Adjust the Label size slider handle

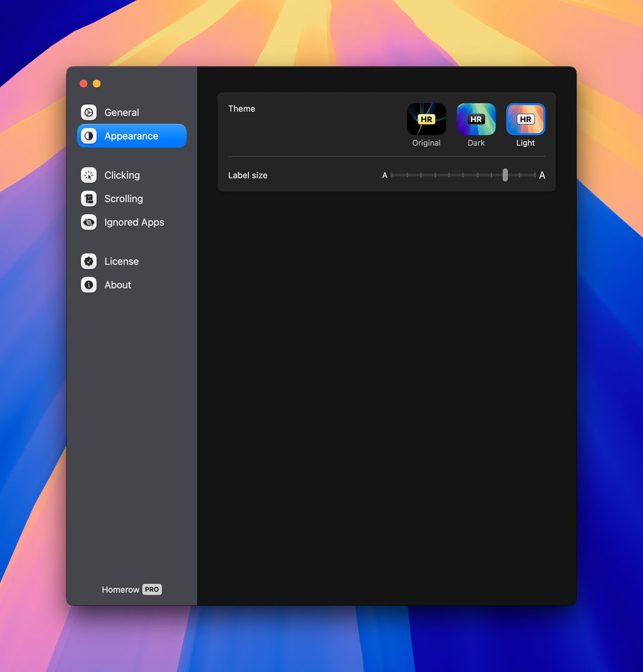[505, 175]
